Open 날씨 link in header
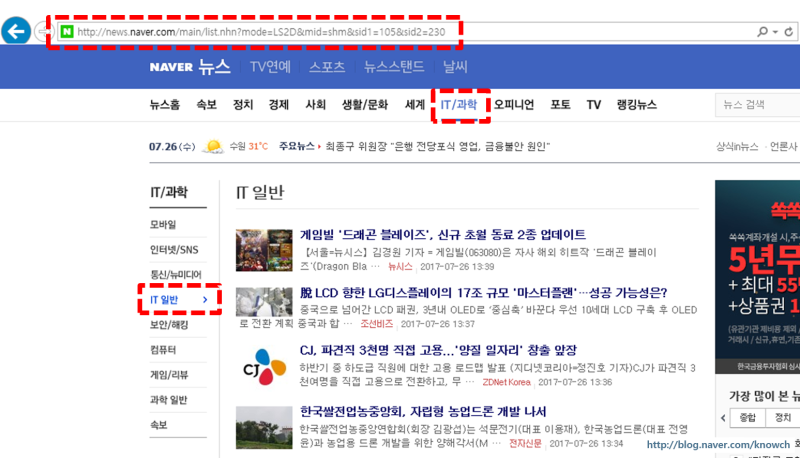The image size is (800, 458). coord(455,67)
